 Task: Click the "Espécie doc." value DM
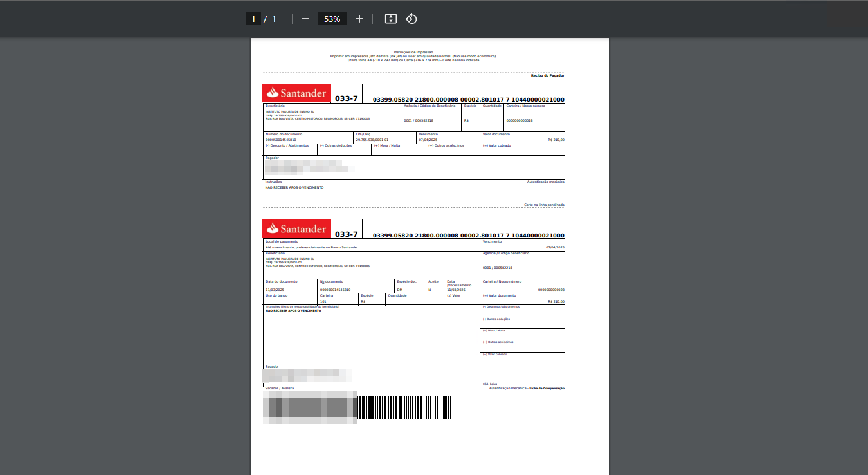(x=399, y=290)
